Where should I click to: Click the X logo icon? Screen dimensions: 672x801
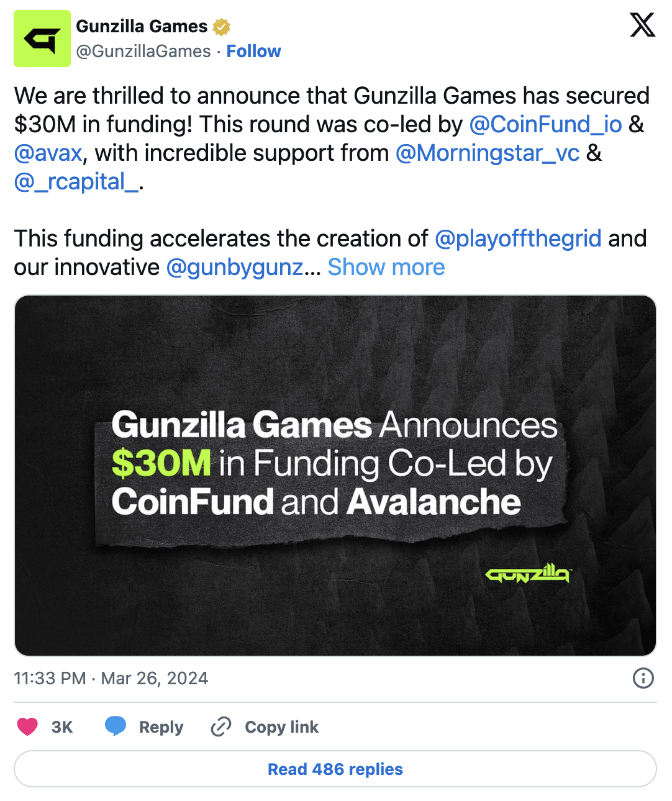(x=642, y=25)
